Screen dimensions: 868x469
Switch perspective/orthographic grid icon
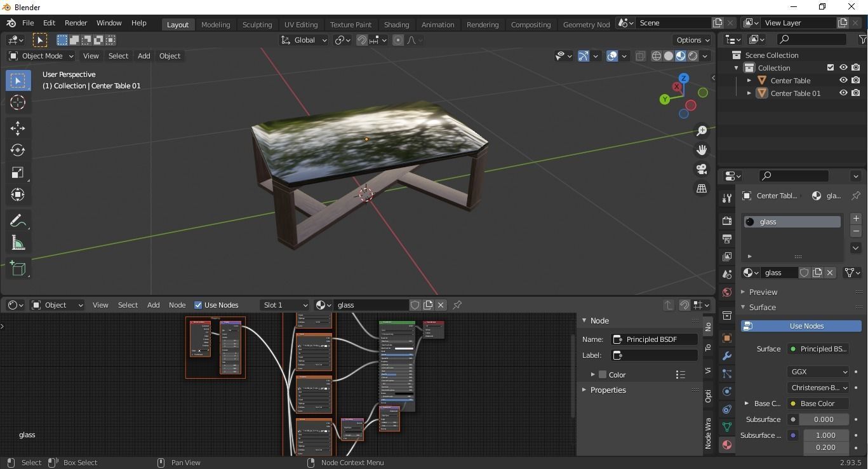702,189
